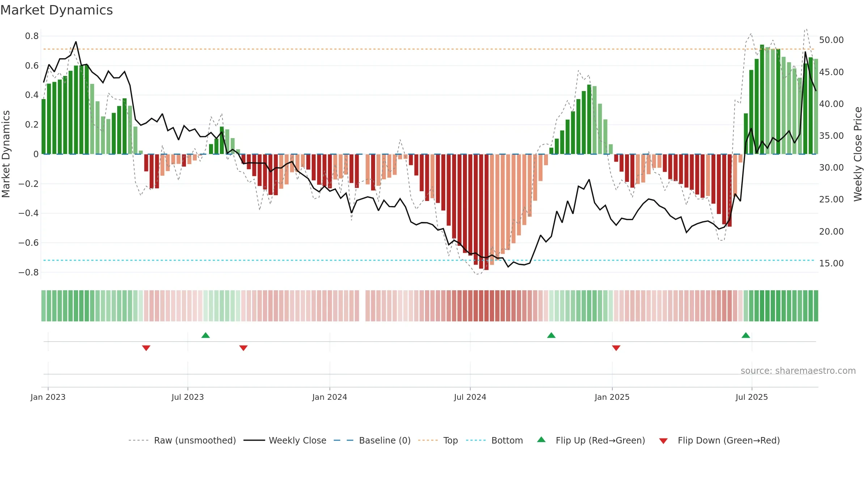Click the source: sharemaestro.com text
Image resolution: width=868 pixels, height=488 pixels.
pos(798,371)
